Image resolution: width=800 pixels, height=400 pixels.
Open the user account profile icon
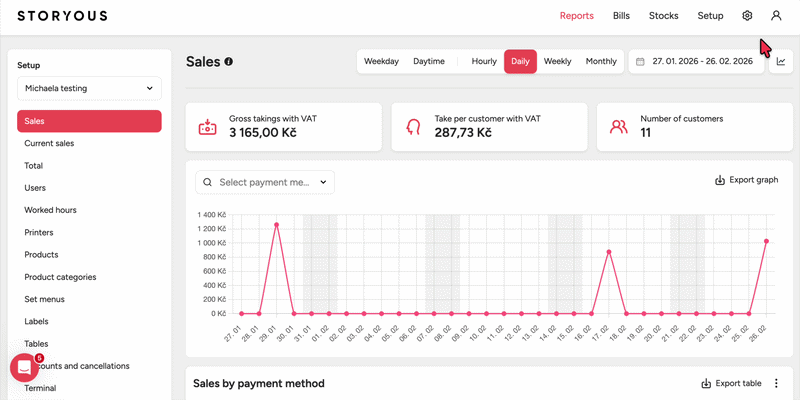point(776,16)
